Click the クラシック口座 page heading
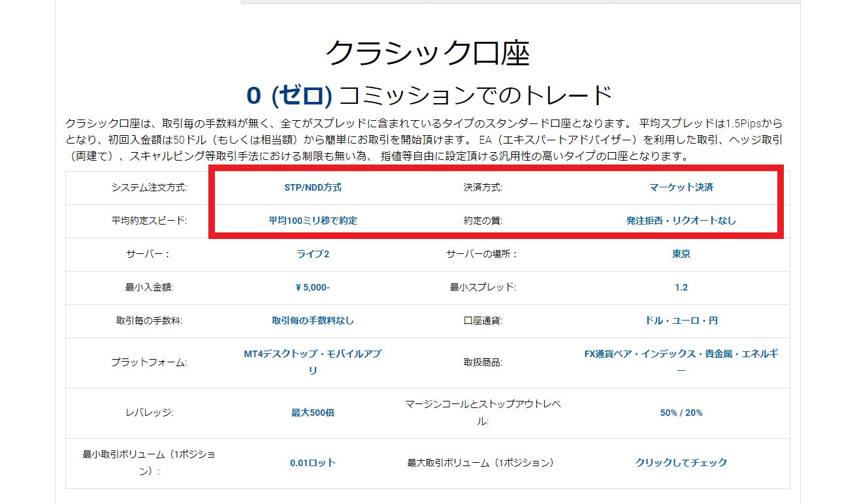Image resolution: width=857 pixels, height=504 pixels. pyautogui.click(x=427, y=52)
